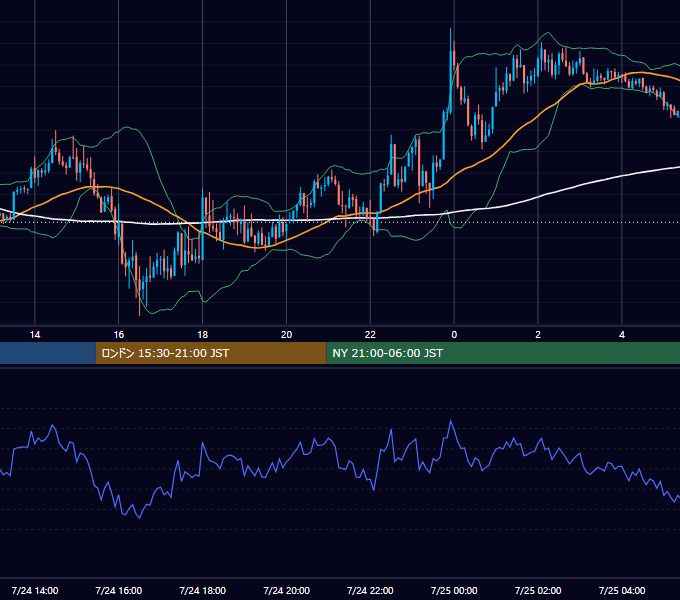Click the hour label 2 on price chart axis

(538, 335)
